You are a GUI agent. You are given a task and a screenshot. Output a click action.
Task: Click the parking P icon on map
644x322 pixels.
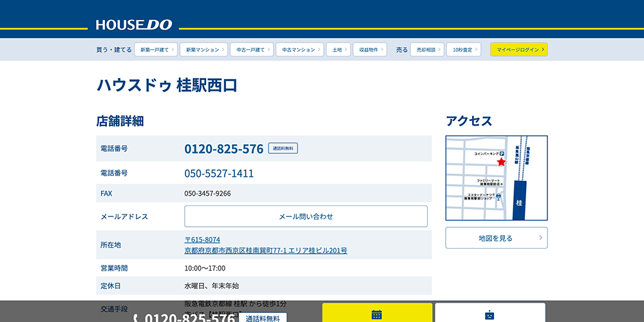click(502, 153)
